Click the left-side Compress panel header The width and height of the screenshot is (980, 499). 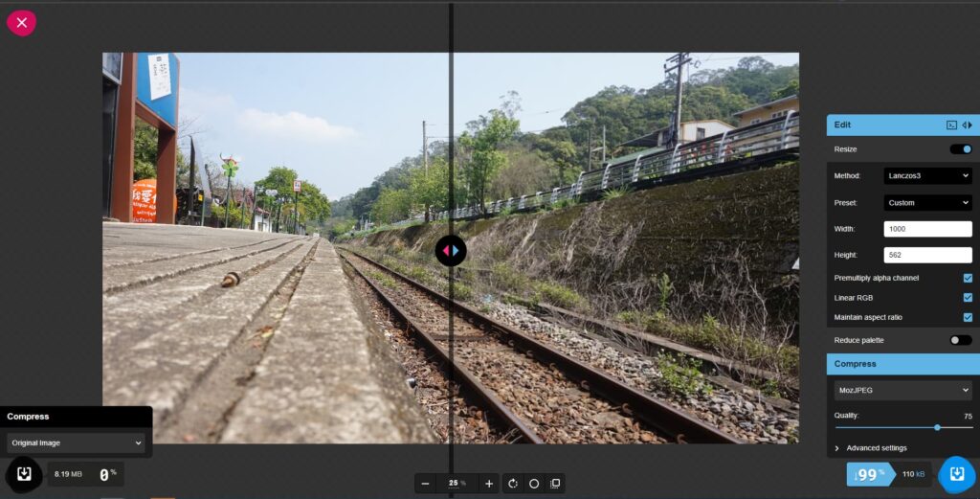click(x=76, y=417)
